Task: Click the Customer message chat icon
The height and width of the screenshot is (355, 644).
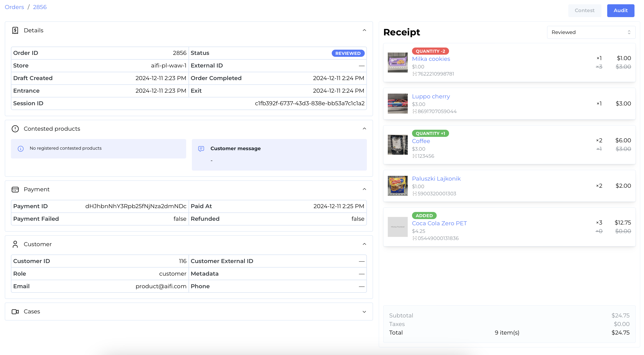Action: click(x=201, y=149)
